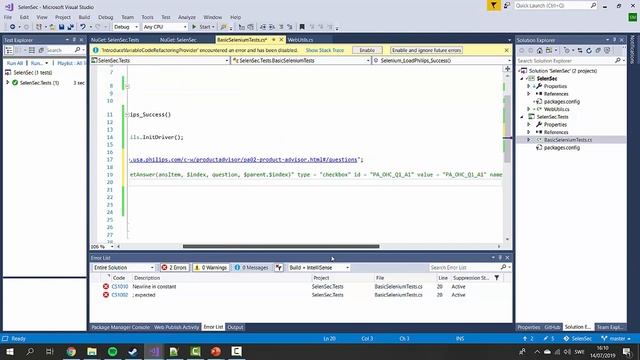Click the green signed-in account badge
Viewport: 640px width, 360px height.
click(x=632, y=17)
